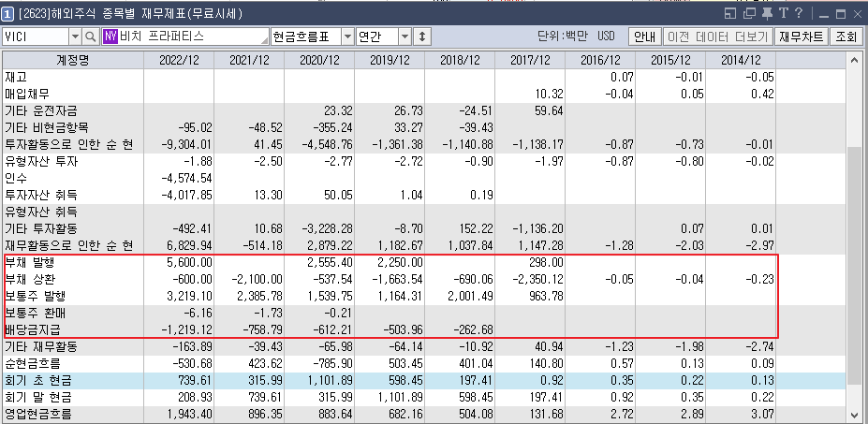868x424 pixels.
Task: Select the 2022/12 column header
Action: (179, 60)
